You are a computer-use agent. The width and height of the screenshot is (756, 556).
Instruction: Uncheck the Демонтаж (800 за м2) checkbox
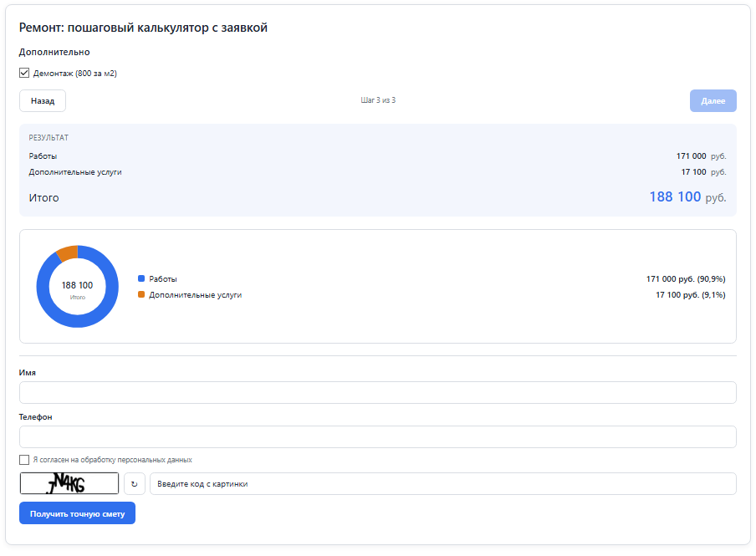24,73
